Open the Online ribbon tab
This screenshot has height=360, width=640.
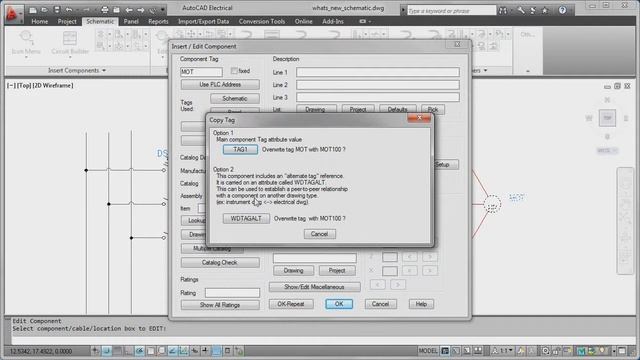pyautogui.click(x=304, y=22)
